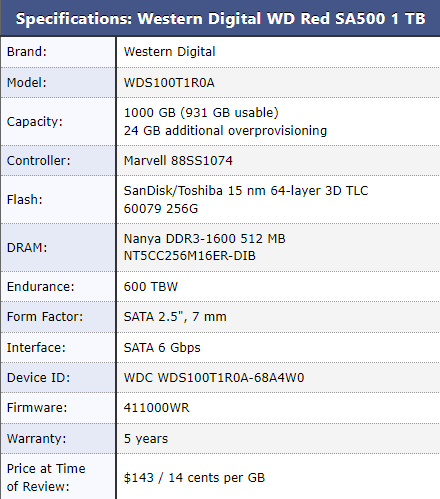Image resolution: width=440 pixels, height=499 pixels.
Task: Select the Brand label cell
Action: click(x=58, y=52)
